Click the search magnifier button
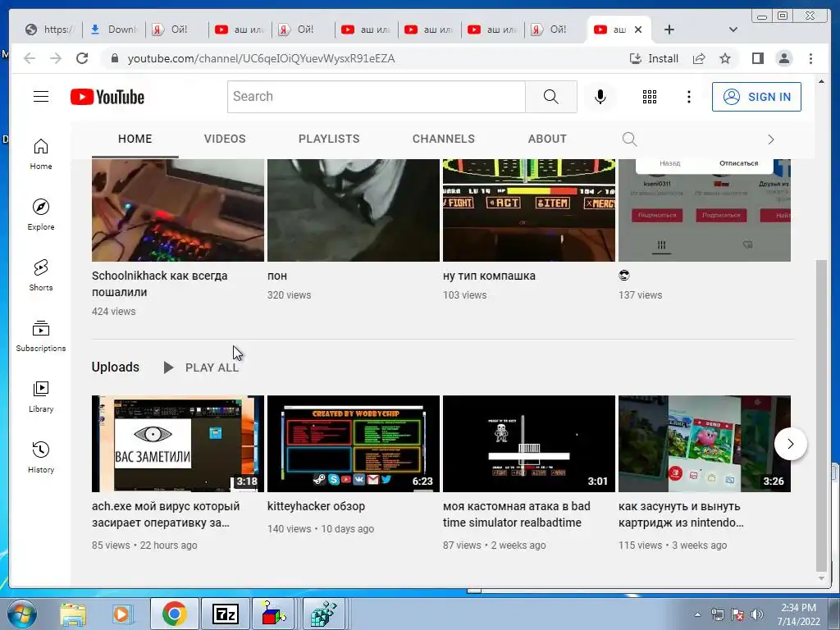840x630 pixels. click(x=550, y=97)
